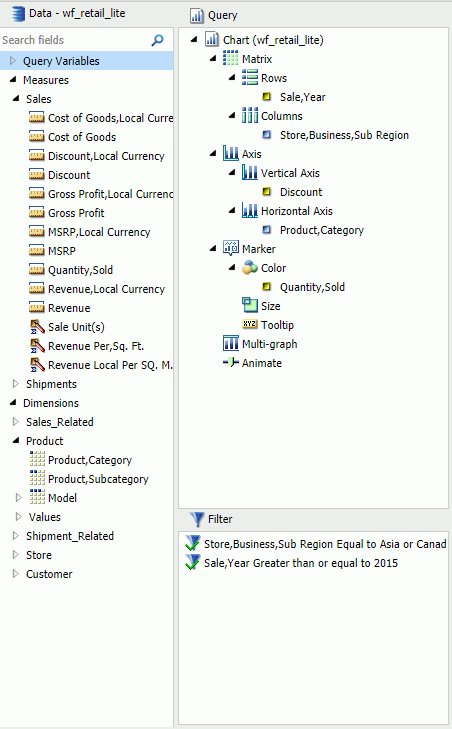
Task: Select Store,Business,Sub Region under Columns
Action: 344,135
